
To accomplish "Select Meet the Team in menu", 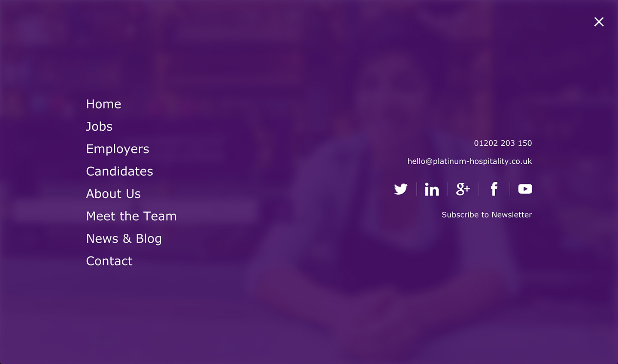I will coord(131,216).
